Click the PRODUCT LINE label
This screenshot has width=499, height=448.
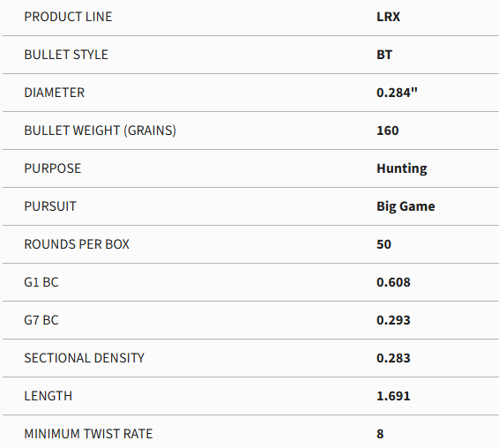coord(68,17)
